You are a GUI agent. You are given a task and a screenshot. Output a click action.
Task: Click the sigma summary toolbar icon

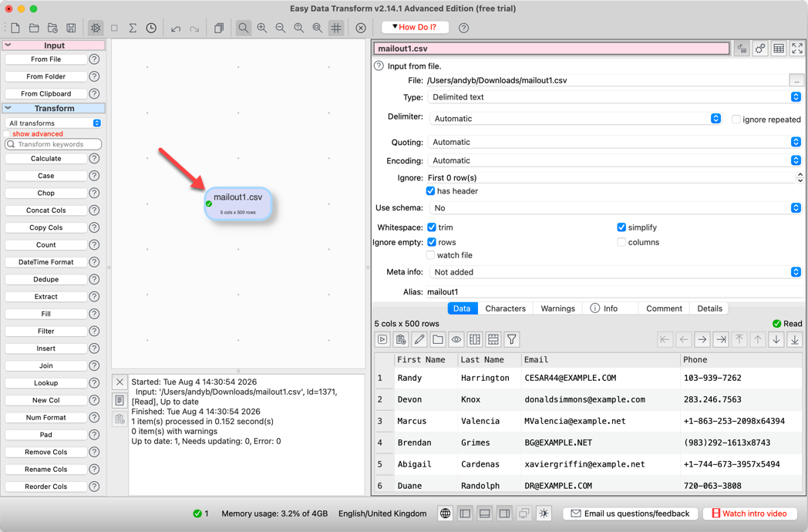[x=133, y=28]
